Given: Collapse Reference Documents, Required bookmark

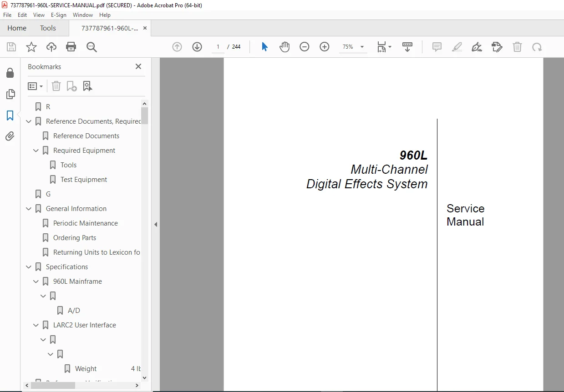Looking at the screenshot, I should pos(29,121).
